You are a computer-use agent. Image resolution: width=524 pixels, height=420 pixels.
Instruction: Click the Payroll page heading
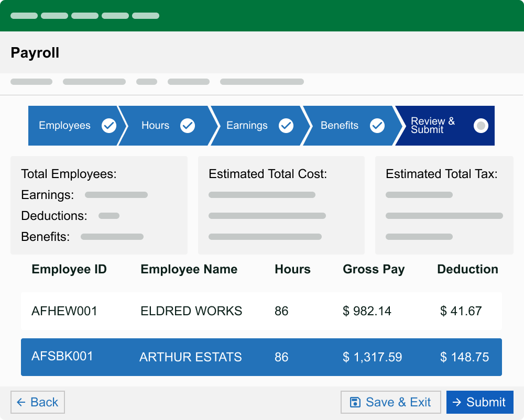click(x=35, y=53)
